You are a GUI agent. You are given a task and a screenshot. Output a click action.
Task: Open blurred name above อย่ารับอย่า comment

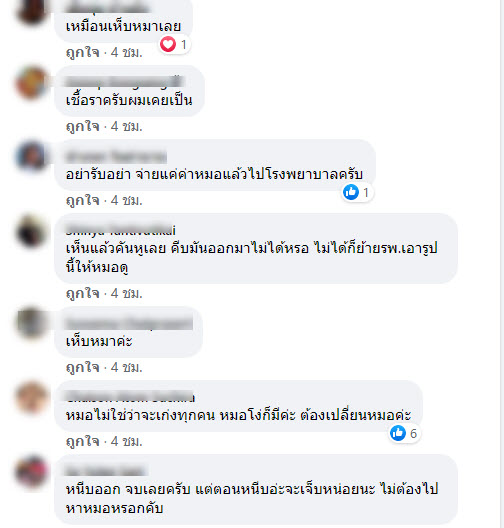(x=116, y=157)
